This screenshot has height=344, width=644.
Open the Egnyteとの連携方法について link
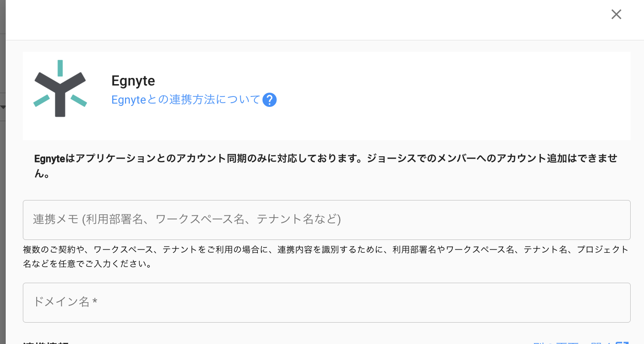click(x=185, y=100)
